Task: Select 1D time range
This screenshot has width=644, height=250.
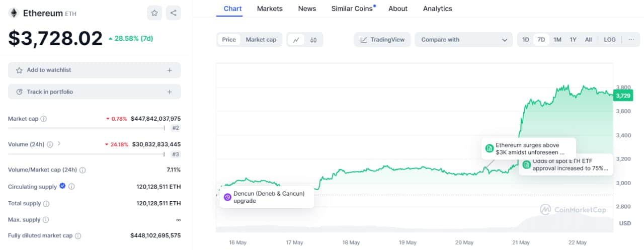Action: tap(526, 40)
